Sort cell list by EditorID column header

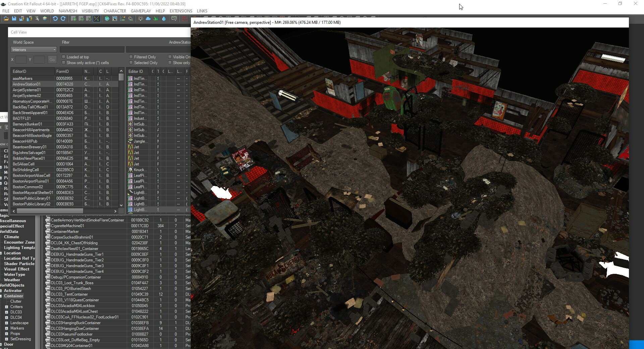[x=33, y=71]
